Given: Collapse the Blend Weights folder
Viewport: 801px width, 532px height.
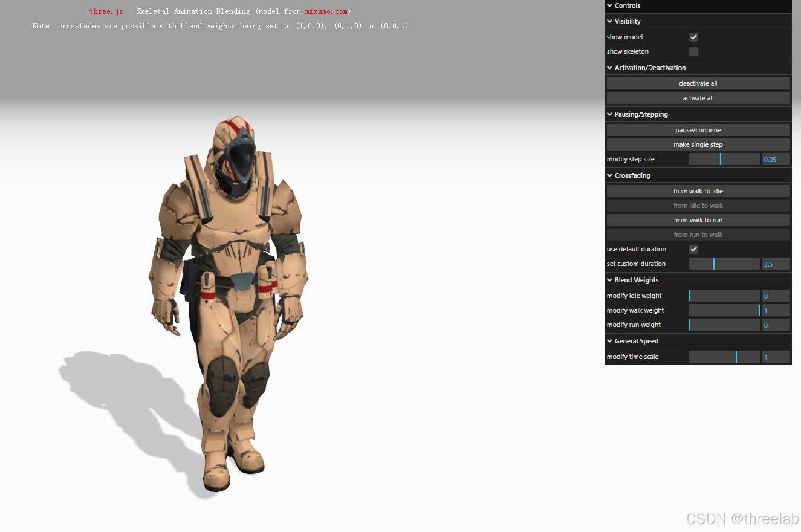Looking at the screenshot, I should pyautogui.click(x=698, y=280).
